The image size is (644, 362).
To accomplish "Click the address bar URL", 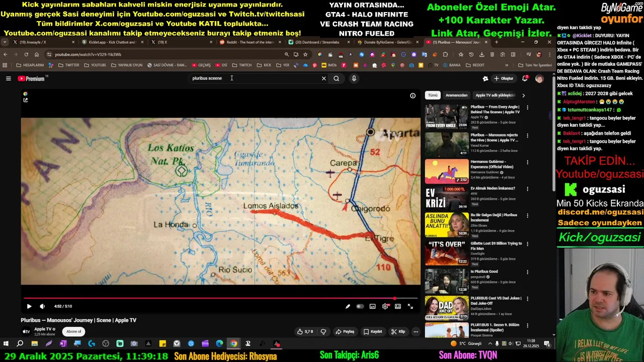I will coord(88,54).
